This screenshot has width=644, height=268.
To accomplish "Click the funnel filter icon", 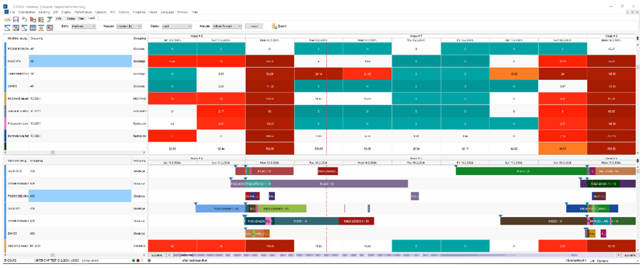I will (x=49, y=19).
